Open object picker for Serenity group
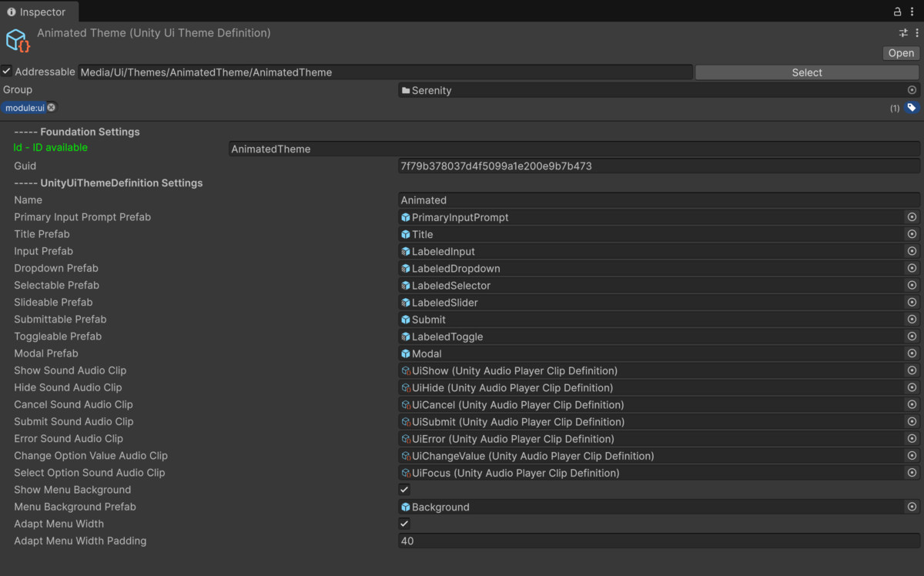This screenshot has width=924, height=576. [912, 90]
